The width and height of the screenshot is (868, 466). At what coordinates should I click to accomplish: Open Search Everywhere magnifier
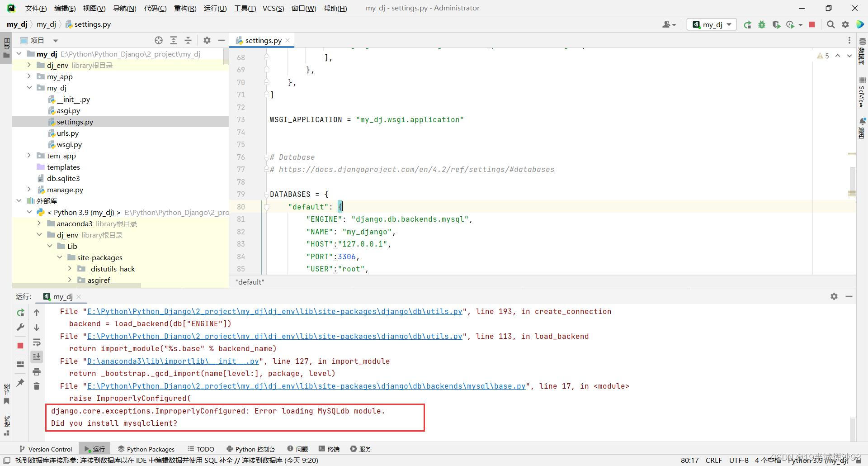(x=830, y=24)
